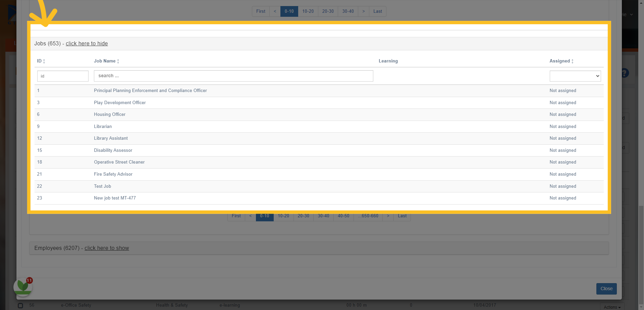This screenshot has width=644, height=310.
Task: Select 0-10 page in top pagination
Action: 289,11
